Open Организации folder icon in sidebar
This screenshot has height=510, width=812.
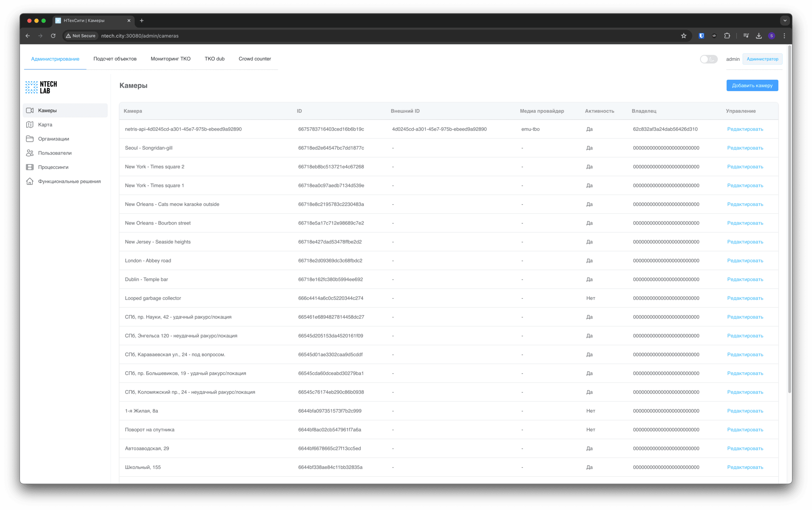(30, 139)
